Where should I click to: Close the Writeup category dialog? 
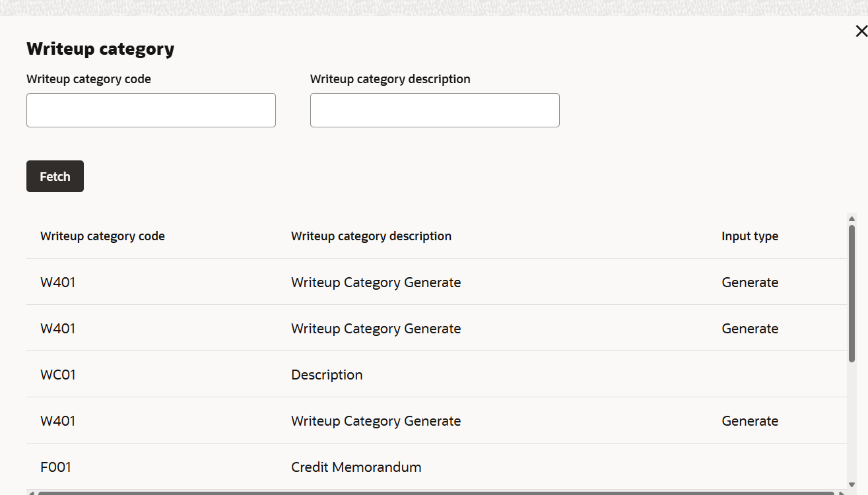861,31
